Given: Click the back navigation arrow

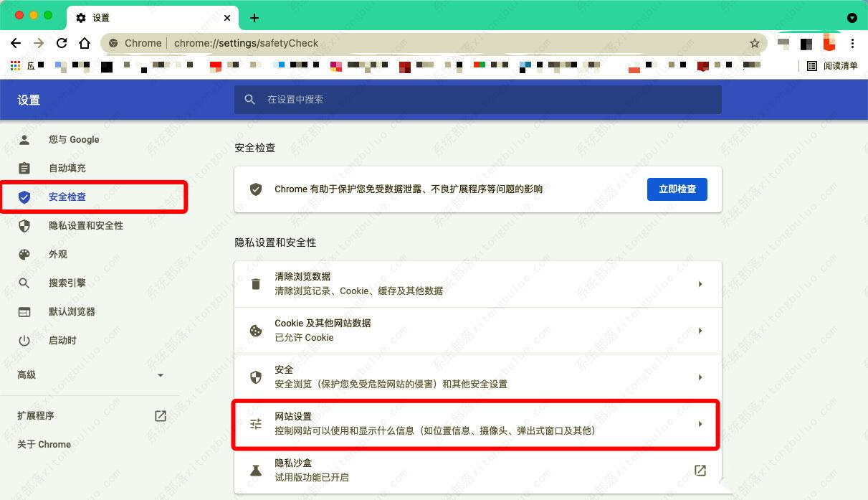Looking at the screenshot, I should 16,43.
